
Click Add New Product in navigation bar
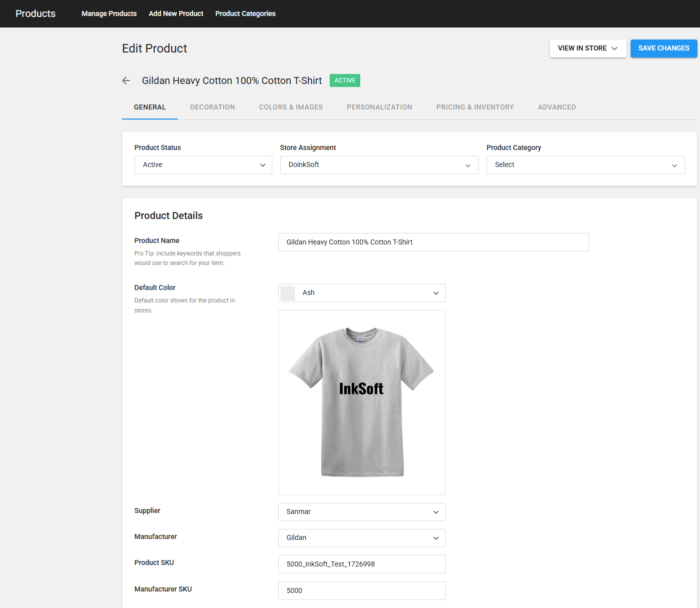point(176,13)
